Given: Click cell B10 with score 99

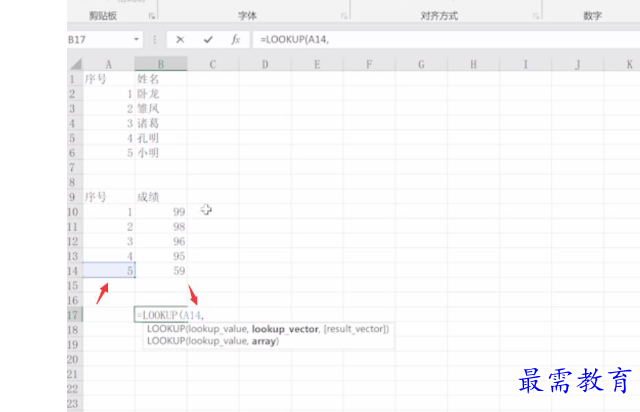Looking at the screenshot, I should click(161, 212).
